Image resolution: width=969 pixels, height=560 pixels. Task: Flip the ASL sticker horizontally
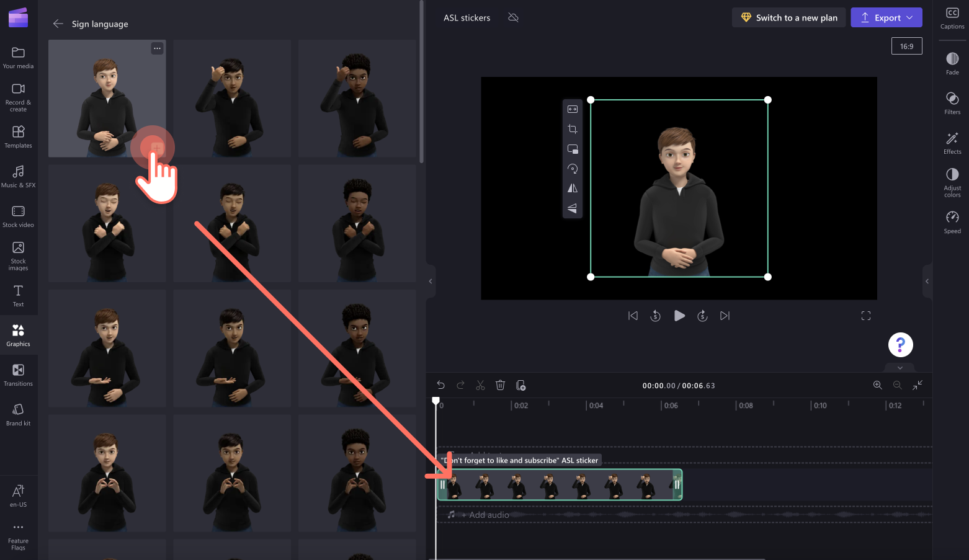(x=572, y=188)
